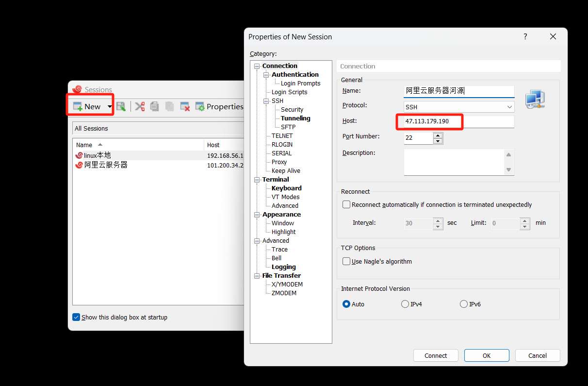
Task: Click the Delete session icon with red X
Action: point(185,106)
